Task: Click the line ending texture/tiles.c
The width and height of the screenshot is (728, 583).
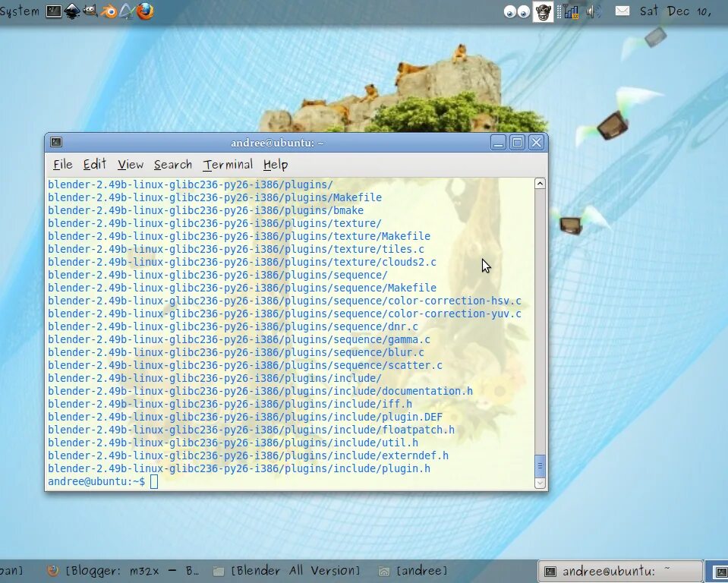Action: click(236, 249)
